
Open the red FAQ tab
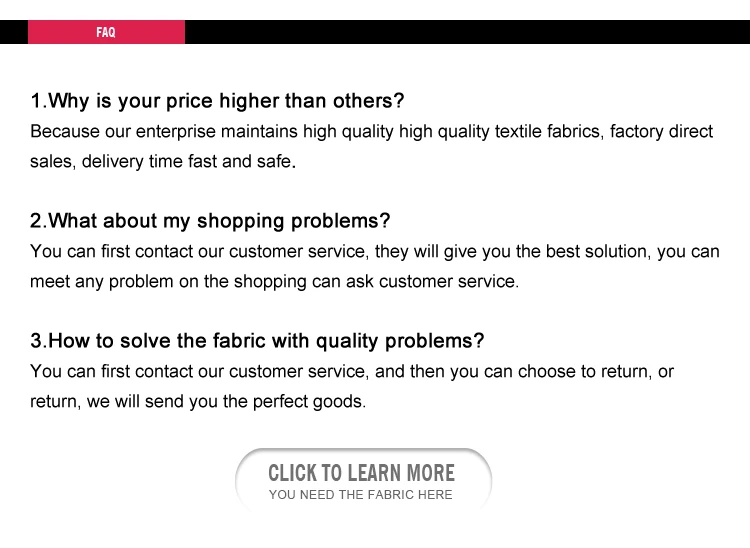pyautogui.click(x=106, y=32)
